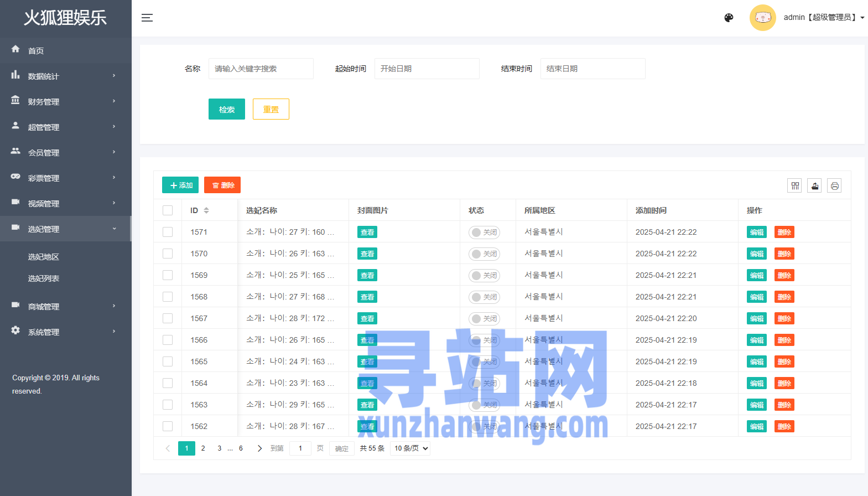Click the bank icon for 财务管理

point(15,100)
